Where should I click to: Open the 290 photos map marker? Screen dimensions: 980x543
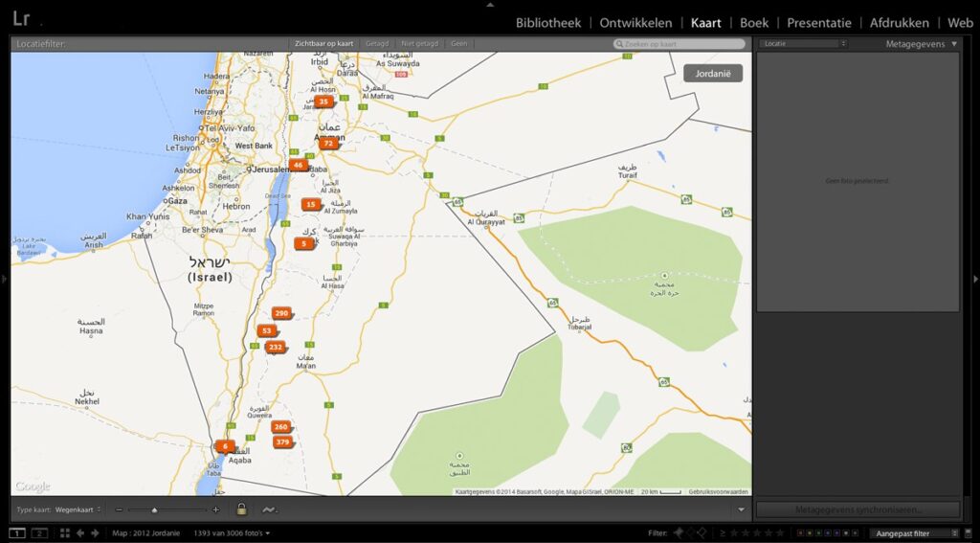coord(280,313)
